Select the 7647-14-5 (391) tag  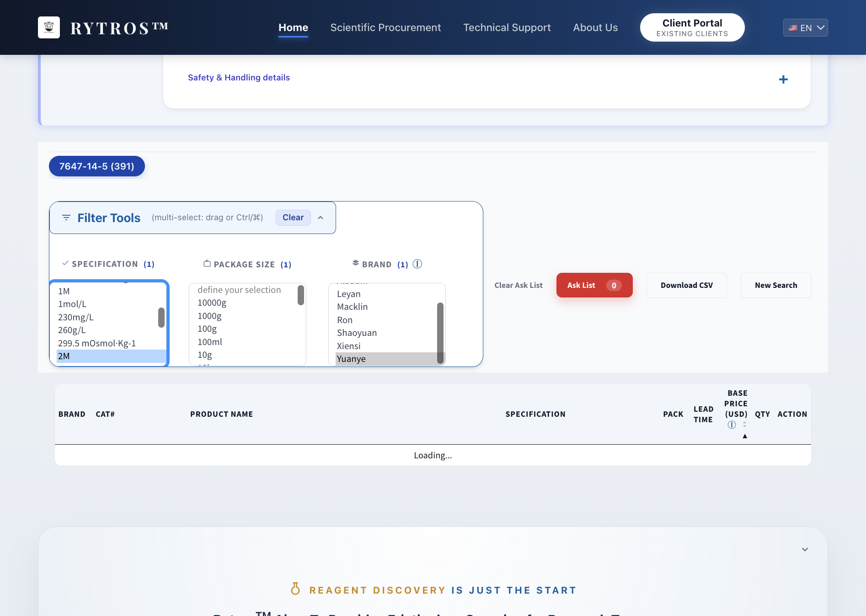click(x=97, y=166)
